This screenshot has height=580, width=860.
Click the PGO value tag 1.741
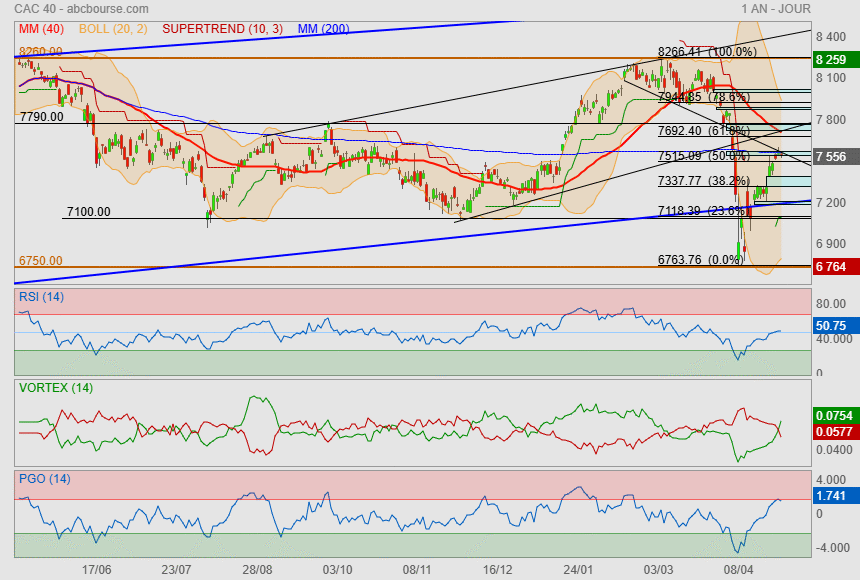835,495
